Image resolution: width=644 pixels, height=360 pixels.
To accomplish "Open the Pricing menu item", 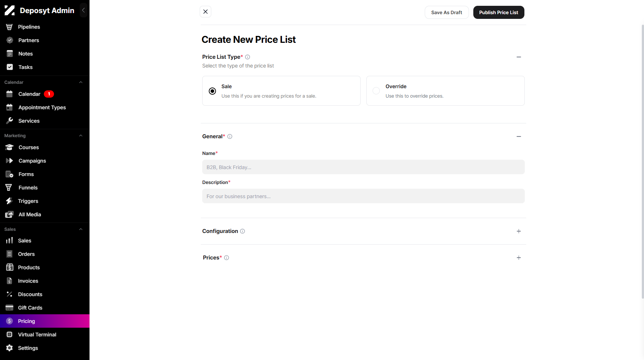I will (45, 321).
